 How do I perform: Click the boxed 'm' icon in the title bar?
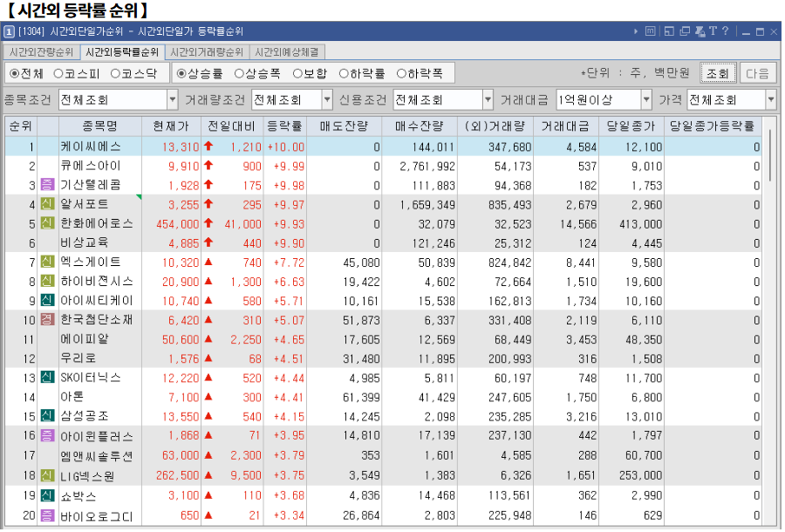tap(651, 31)
